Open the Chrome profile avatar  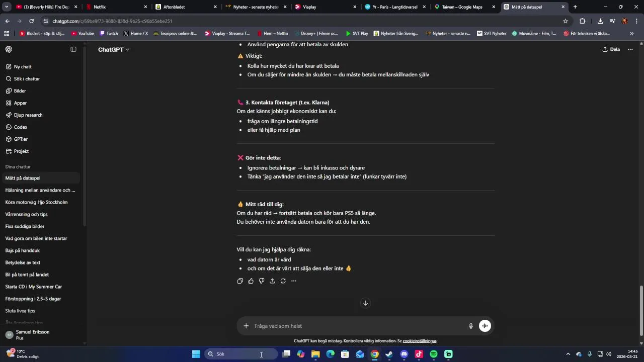tap(625, 21)
